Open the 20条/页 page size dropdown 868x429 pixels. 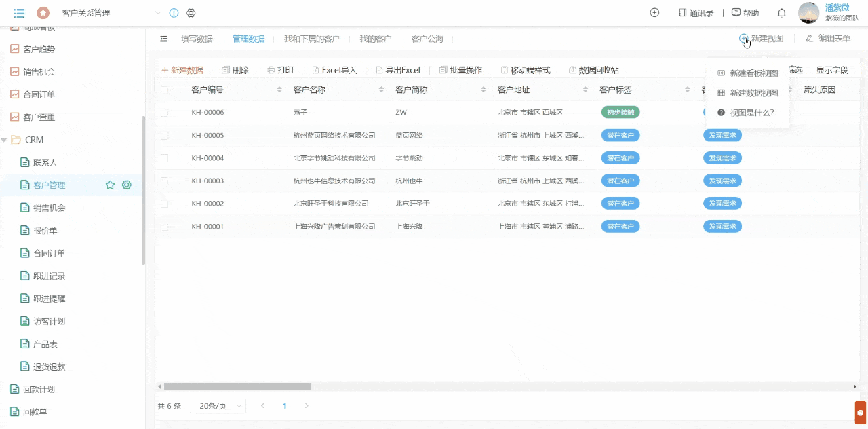point(218,406)
